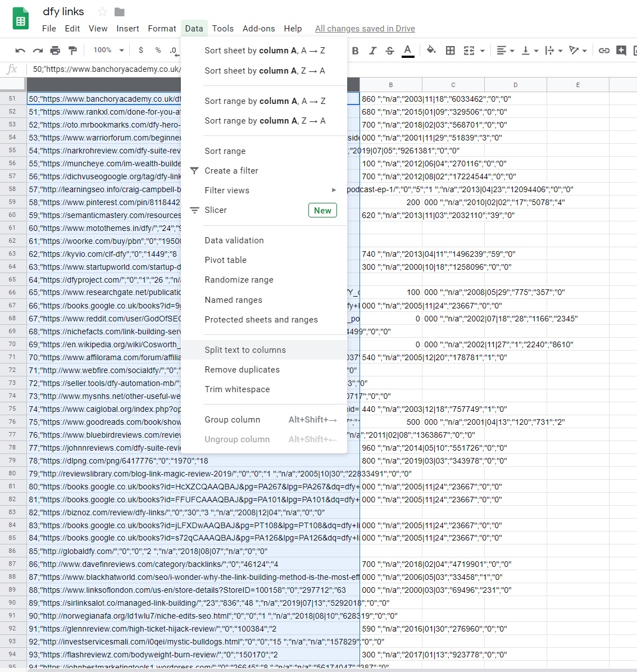
Task: Choose Sort sheet by column A, A to Z
Action: [x=264, y=51]
